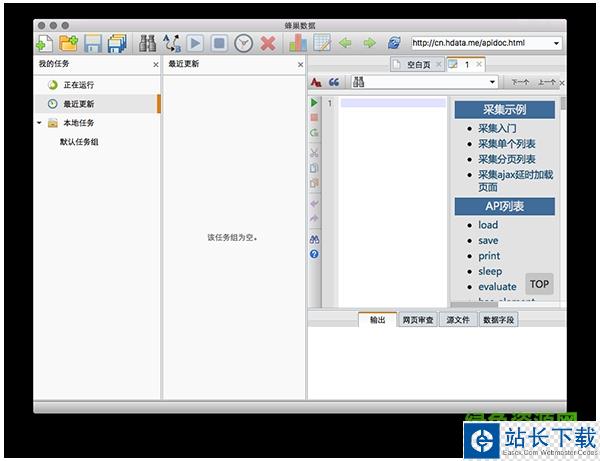The image size is (600, 461).
Task: Click the binoculars search icon in main toolbar
Action: tap(147, 43)
